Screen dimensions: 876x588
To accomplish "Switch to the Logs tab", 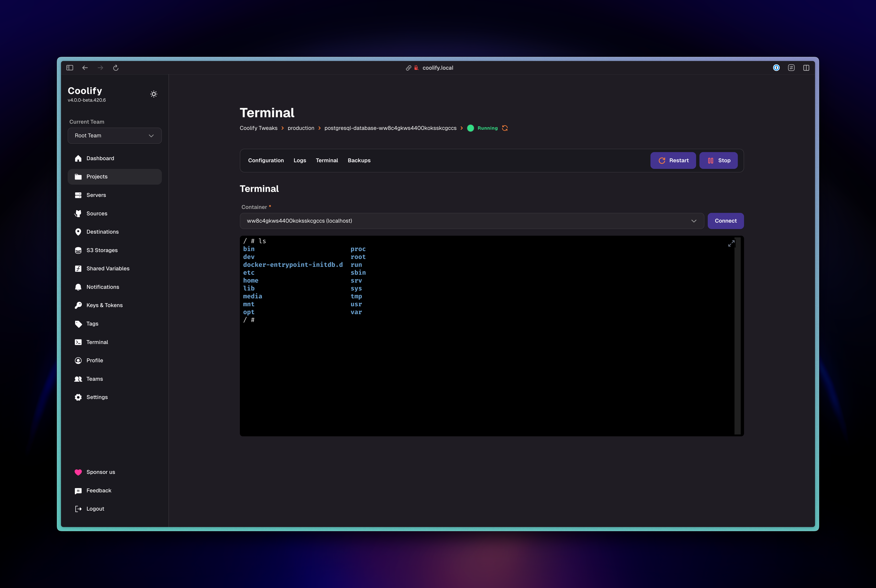I will 300,160.
